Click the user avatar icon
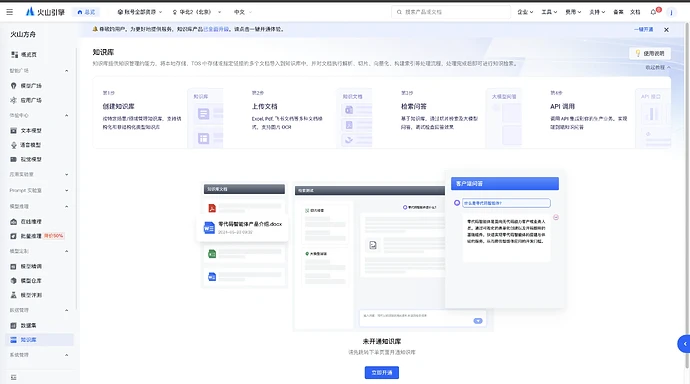This screenshot has height=384, width=690. (671, 12)
